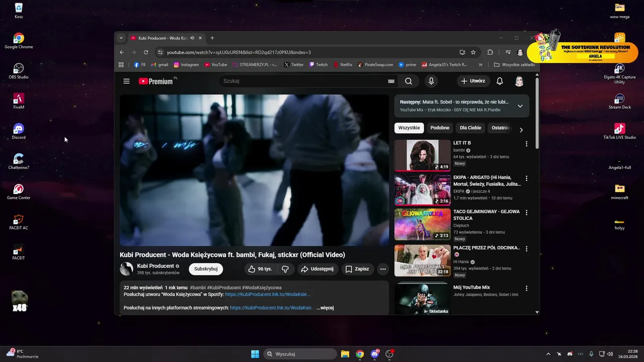Show hidden system tray icons chevron
Screen dimensions: 644x362
click(x=548, y=354)
